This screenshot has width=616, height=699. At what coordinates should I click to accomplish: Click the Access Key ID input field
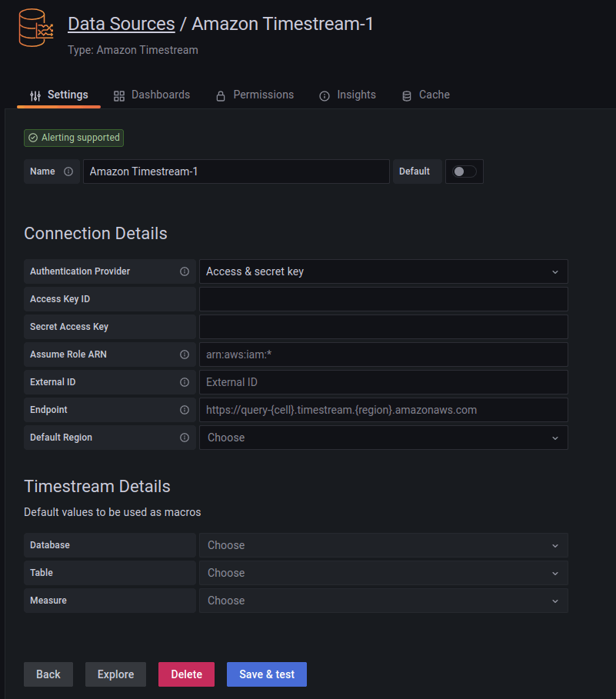(383, 299)
